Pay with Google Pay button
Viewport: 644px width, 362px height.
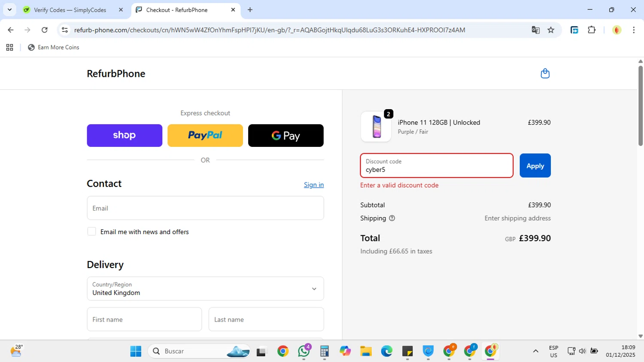pos(286,136)
